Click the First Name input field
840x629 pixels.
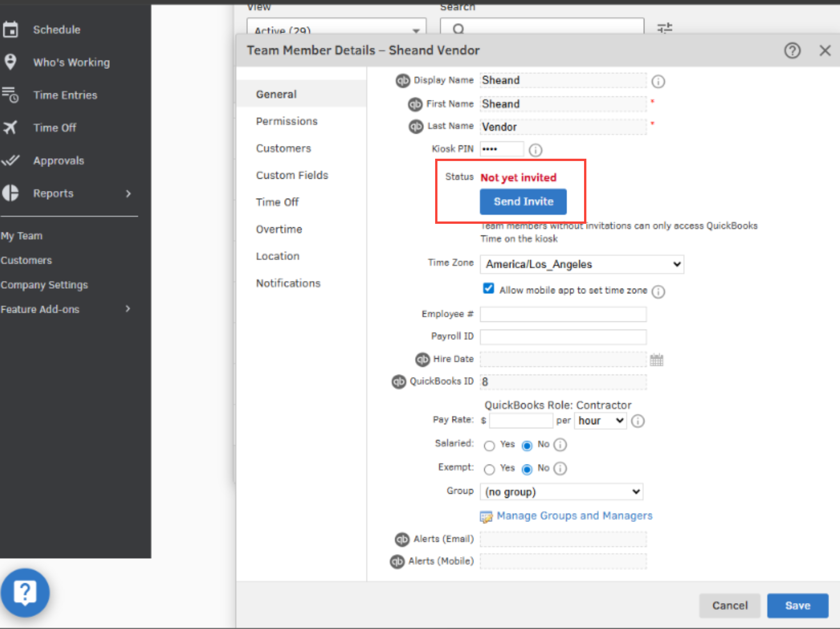(x=563, y=104)
